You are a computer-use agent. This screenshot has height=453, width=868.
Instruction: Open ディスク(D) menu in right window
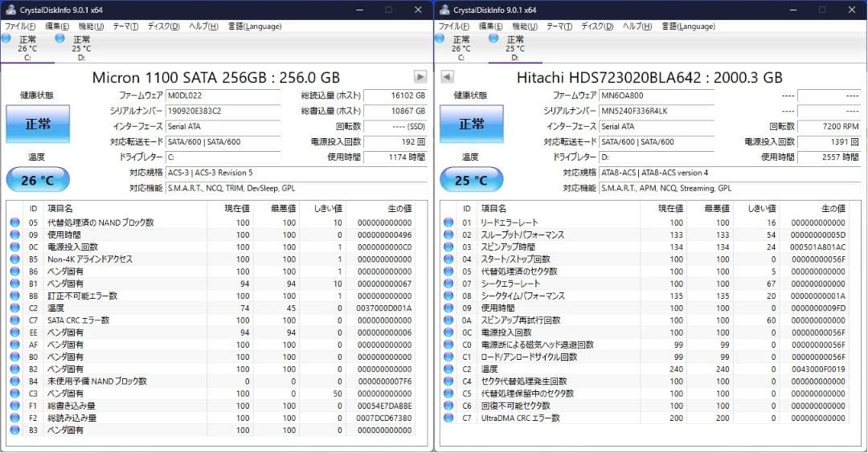coord(597,26)
